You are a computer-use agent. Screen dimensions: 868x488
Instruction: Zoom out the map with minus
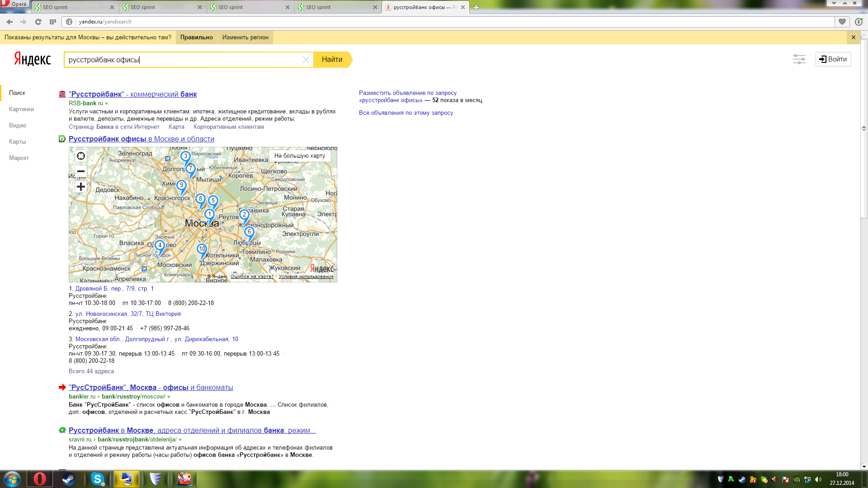81,171
